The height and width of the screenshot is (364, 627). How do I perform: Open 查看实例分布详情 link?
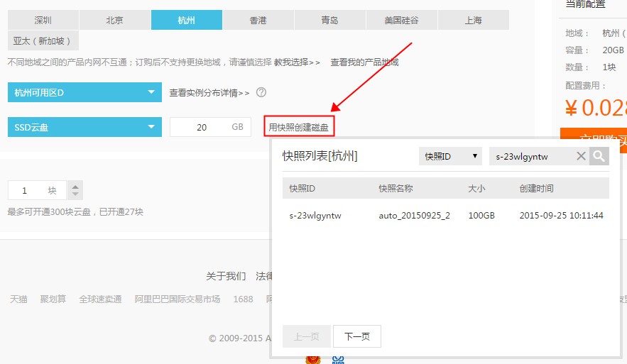(x=209, y=92)
